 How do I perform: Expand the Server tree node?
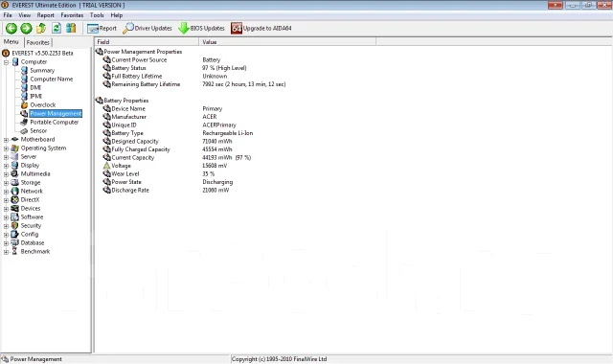[x=6, y=157]
